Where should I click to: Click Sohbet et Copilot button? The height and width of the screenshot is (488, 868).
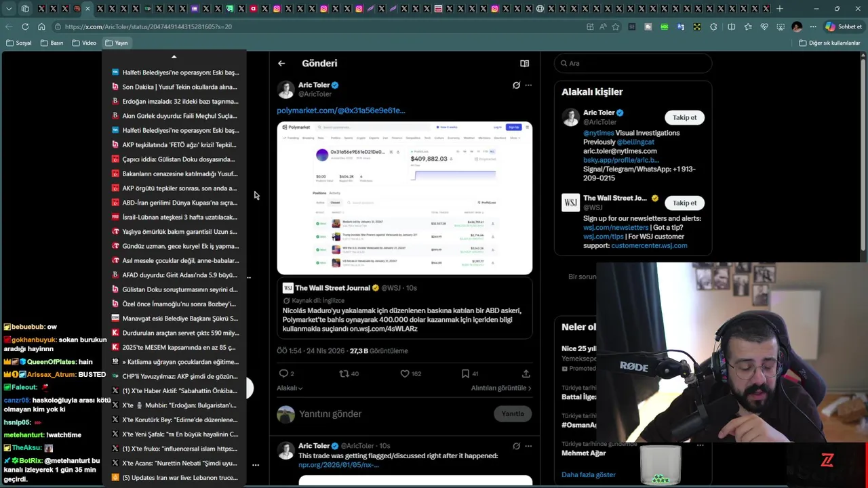[x=844, y=26]
